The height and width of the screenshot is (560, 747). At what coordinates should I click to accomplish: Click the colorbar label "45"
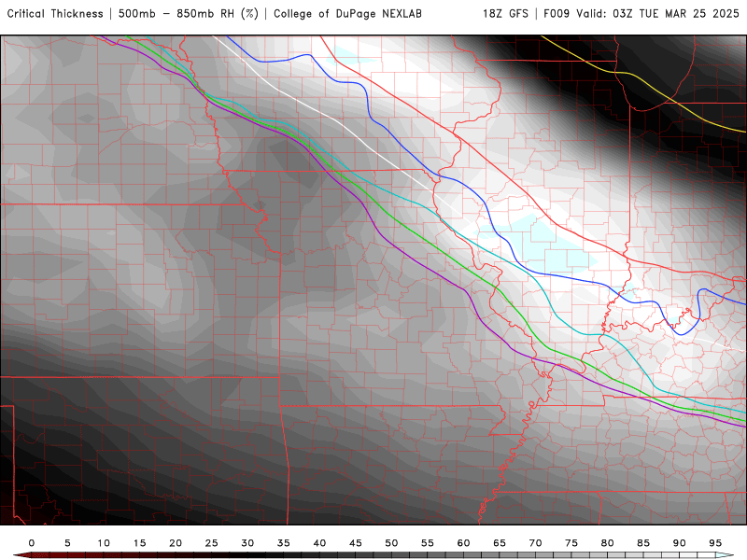coord(356,543)
